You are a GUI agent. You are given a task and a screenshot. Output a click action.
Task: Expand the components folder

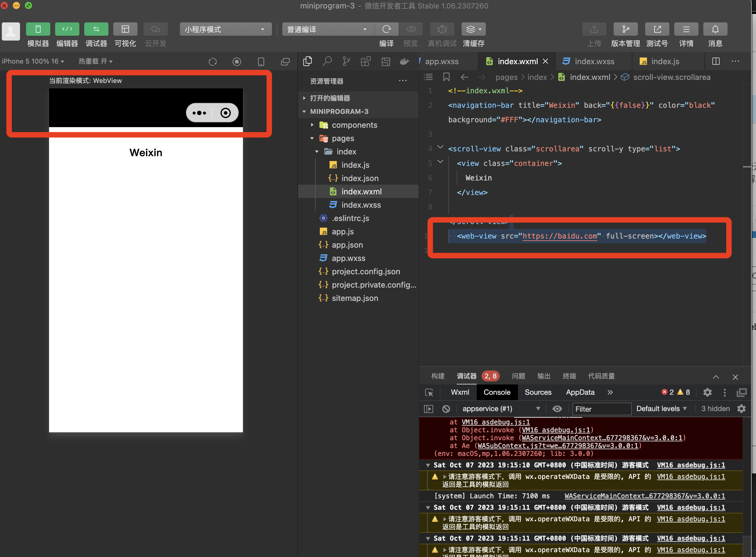tap(354, 125)
